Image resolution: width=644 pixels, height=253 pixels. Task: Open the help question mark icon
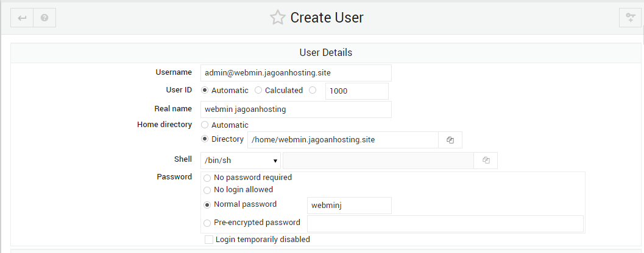click(x=44, y=18)
